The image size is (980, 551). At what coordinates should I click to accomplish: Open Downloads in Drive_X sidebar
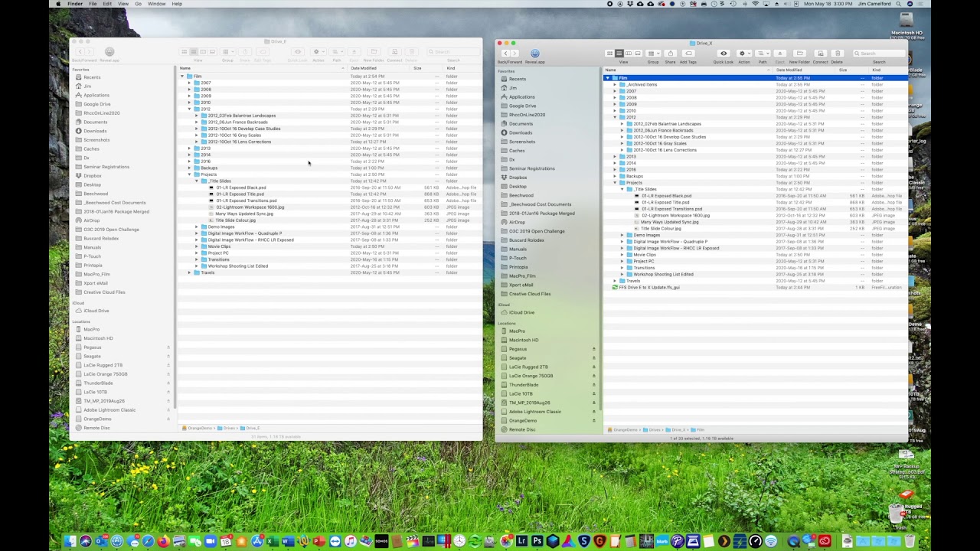click(x=521, y=132)
